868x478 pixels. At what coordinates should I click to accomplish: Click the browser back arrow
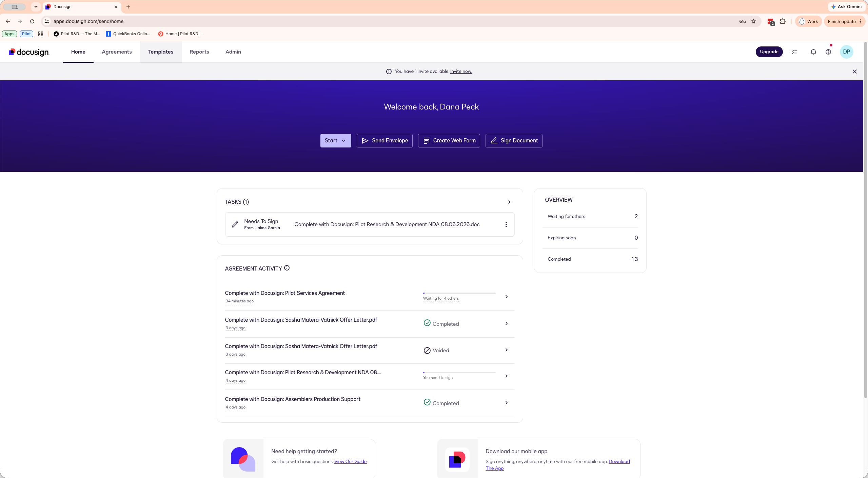(x=8, y=21)
